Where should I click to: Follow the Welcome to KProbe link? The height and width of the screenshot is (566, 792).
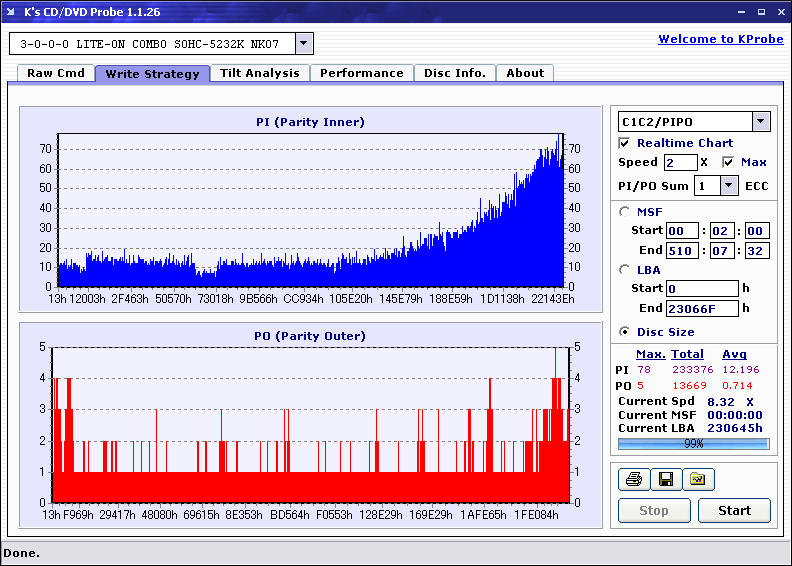(x=721, y=39)
